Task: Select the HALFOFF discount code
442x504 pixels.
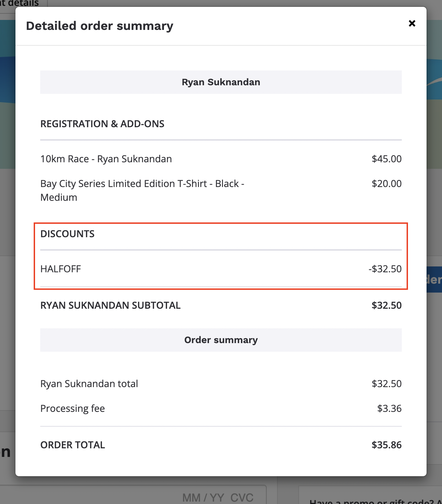Action: (61, 269)
